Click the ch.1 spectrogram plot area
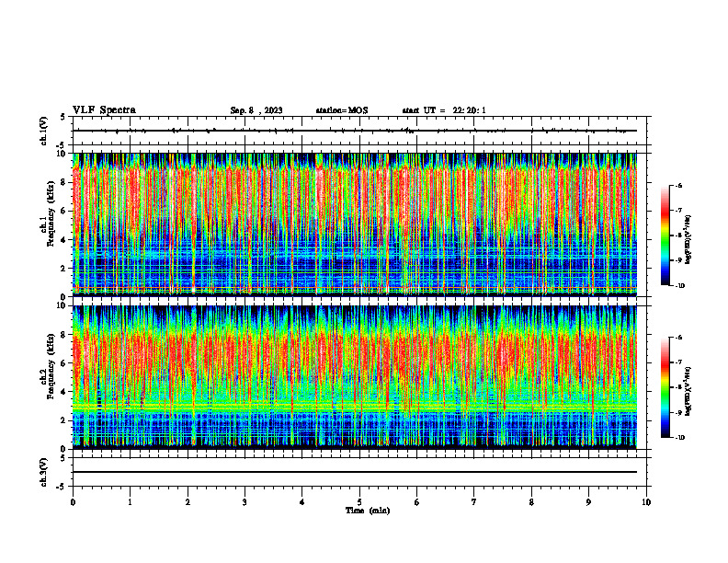Viewport: 728px width, 563px height. [355, 224]
